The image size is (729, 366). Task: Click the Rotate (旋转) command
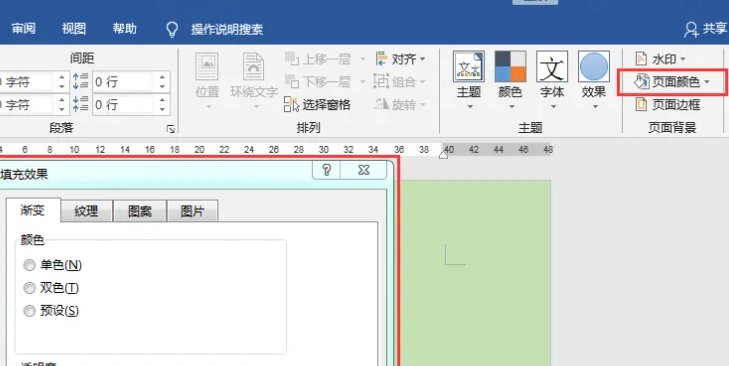[400, 105]
